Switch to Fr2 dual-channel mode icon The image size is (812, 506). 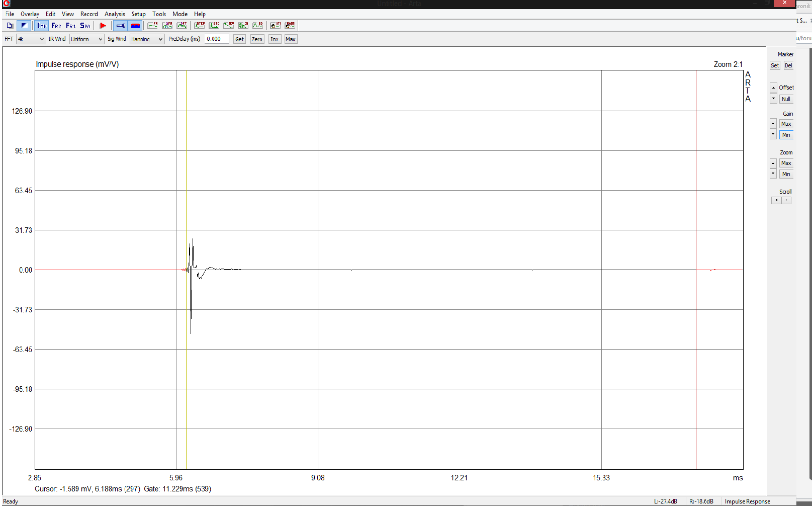(56, 26)
